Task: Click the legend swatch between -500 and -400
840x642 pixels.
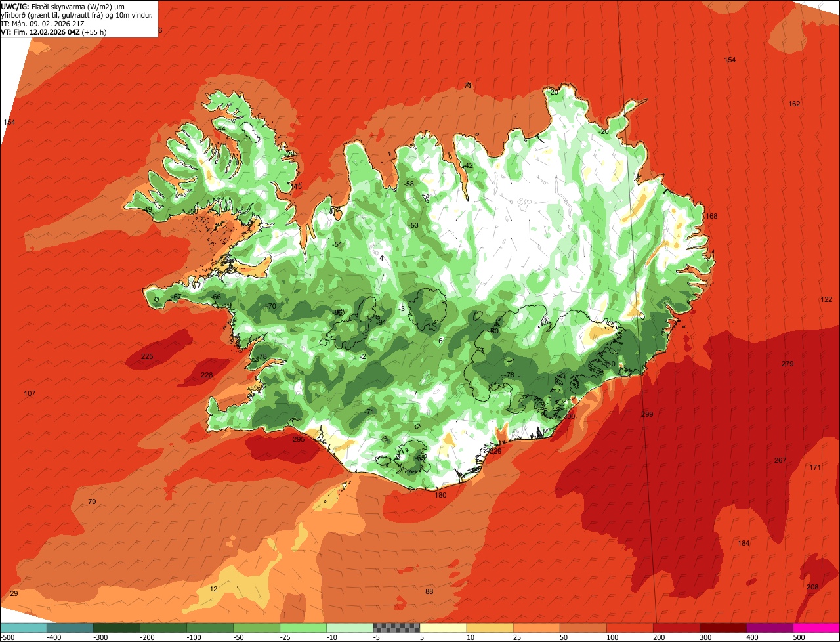Action: click(x=23, y=628)
